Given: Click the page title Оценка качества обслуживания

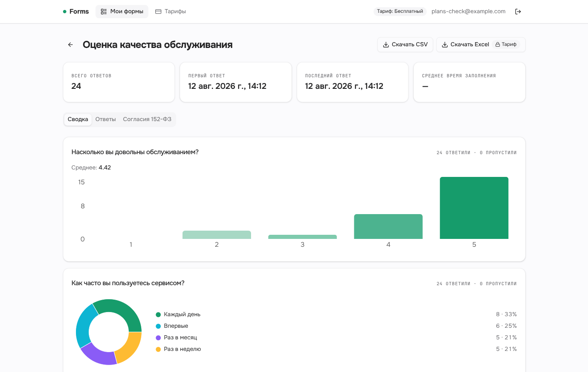Looking at the screenshot, I should (157, 45).
